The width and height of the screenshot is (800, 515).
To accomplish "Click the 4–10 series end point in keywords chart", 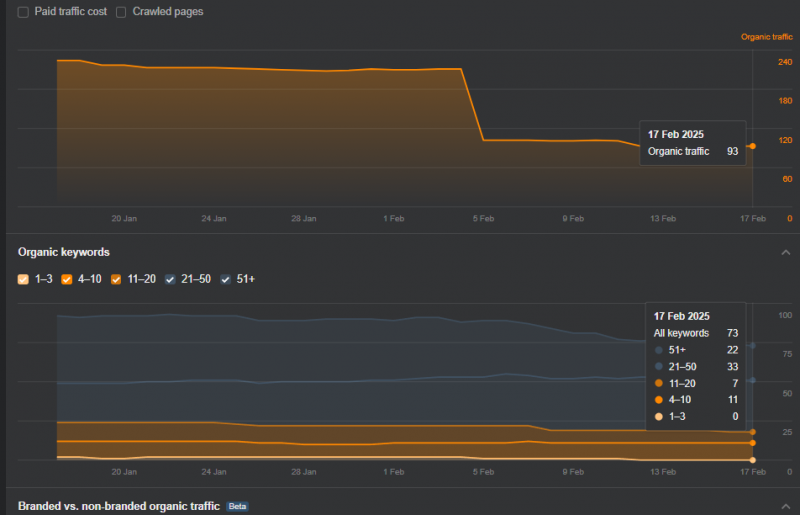I will pos(752,443).
